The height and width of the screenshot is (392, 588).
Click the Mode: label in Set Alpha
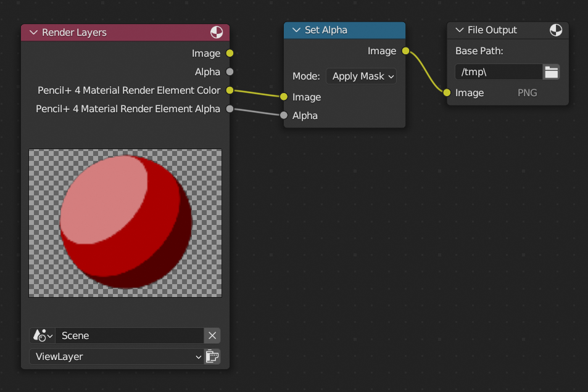point(306,76)
